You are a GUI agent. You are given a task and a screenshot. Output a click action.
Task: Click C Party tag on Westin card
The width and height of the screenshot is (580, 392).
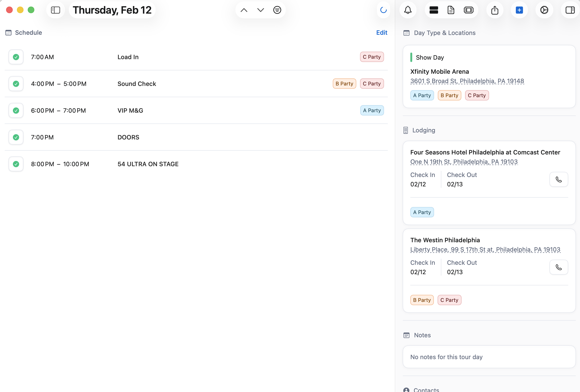449,300
